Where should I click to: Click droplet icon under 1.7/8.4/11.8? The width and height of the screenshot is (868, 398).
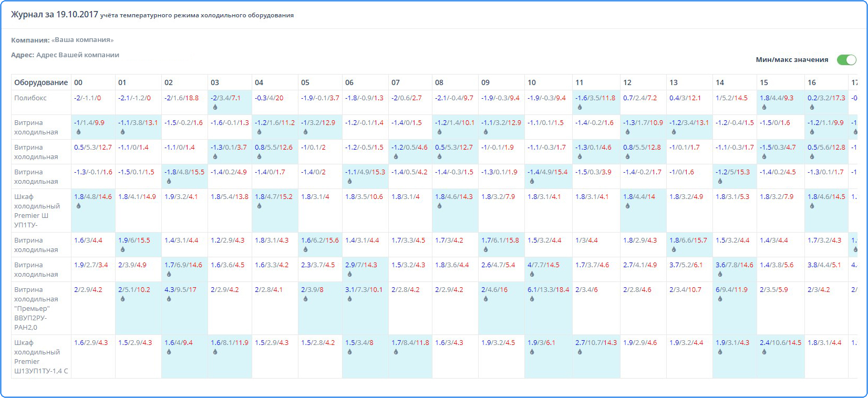click(396, 352)
